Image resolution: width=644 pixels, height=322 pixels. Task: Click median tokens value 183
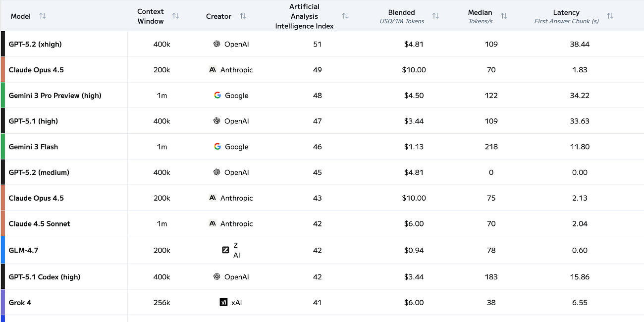tap(491, 277)
